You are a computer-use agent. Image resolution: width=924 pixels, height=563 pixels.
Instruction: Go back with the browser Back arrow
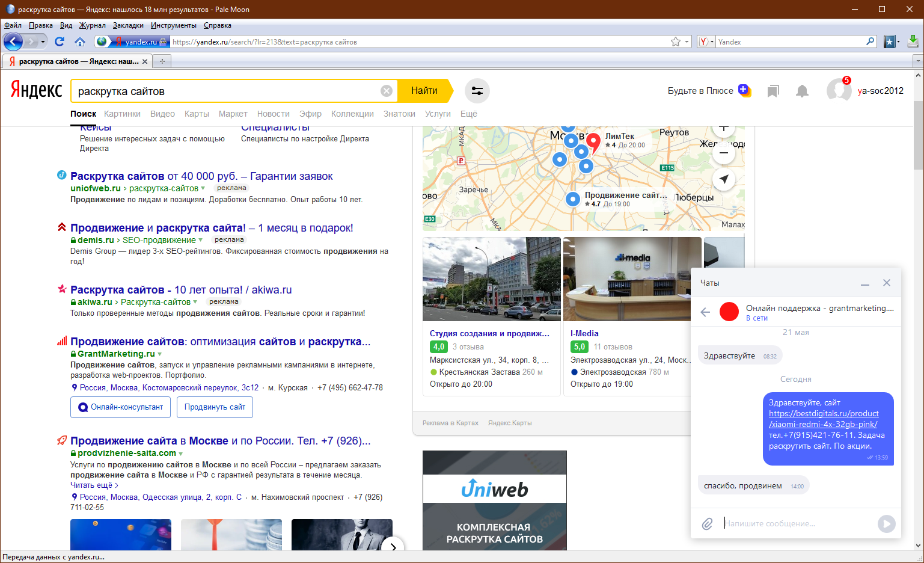coord(13,42)
